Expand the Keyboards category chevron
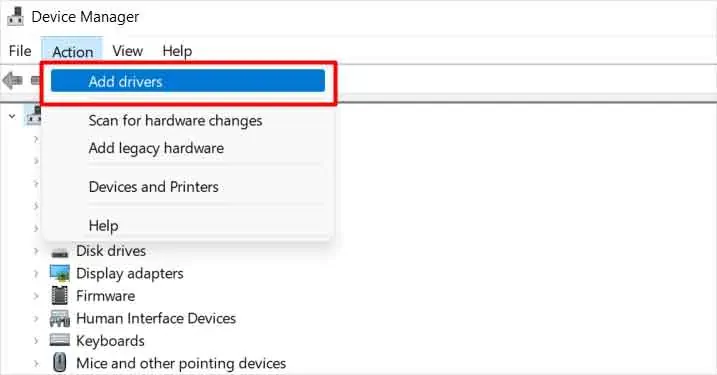The width and height of the screenshot is (717, 375). pyautogui.click(x=36, y=341)
